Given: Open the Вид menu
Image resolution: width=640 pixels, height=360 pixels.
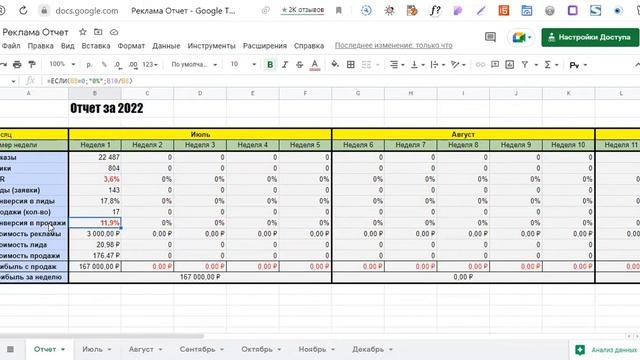Looking at the screenshot, I should 68,46.
